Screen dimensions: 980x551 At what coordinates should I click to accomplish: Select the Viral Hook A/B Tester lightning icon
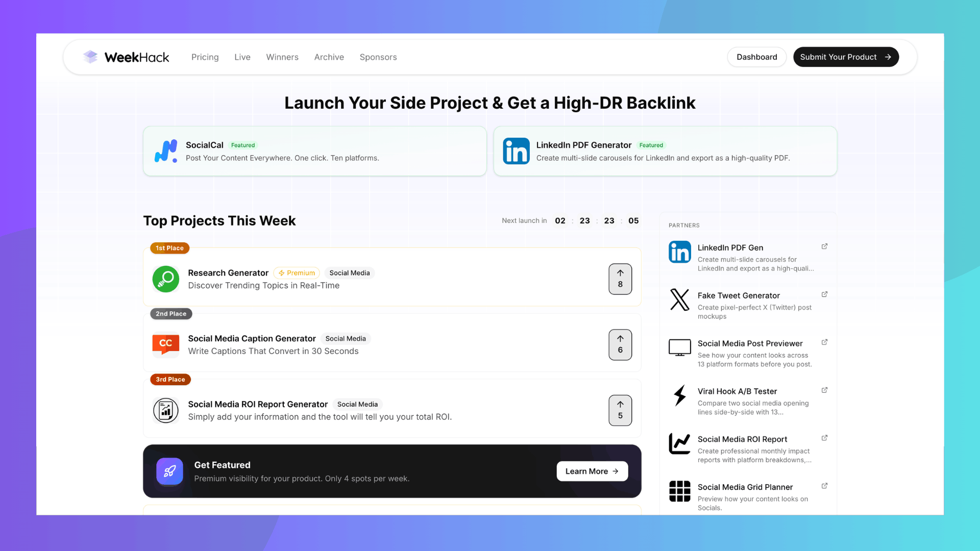pyautogui.click(x=679, y=396)
